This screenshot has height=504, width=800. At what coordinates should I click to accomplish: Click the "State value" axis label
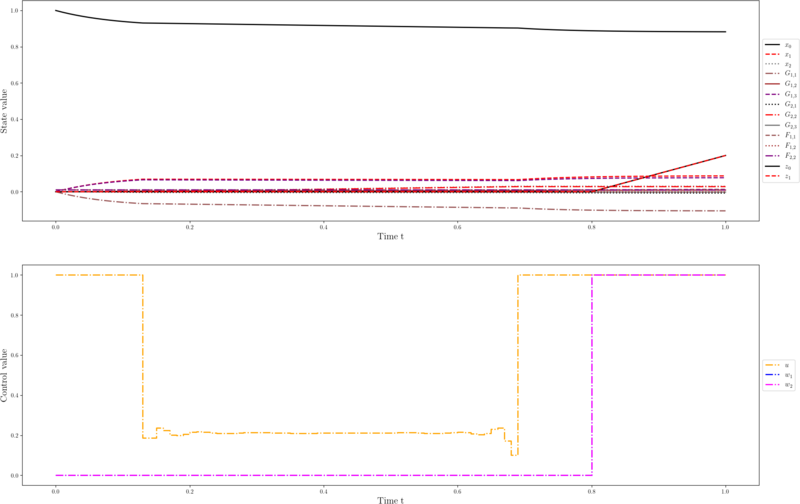click(x=4, y=111)
